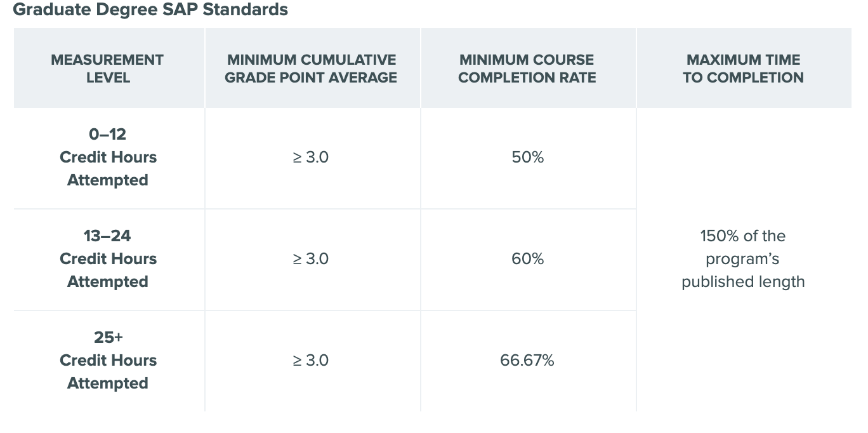
Task: Click the 66.67% completion rate value
Action: 527,361
